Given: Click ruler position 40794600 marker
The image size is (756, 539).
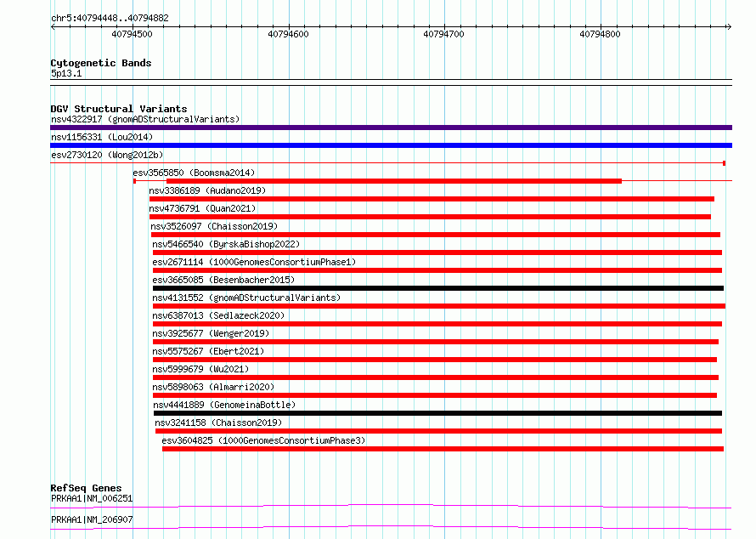Looking at the screenshot, I should click(288, 34).
